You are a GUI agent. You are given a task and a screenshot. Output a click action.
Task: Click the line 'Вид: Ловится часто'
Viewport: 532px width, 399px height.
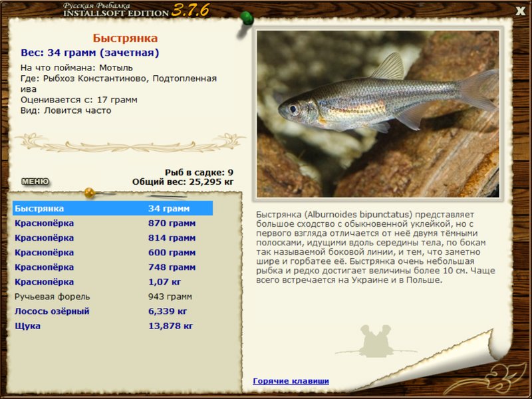click(66, 110)
